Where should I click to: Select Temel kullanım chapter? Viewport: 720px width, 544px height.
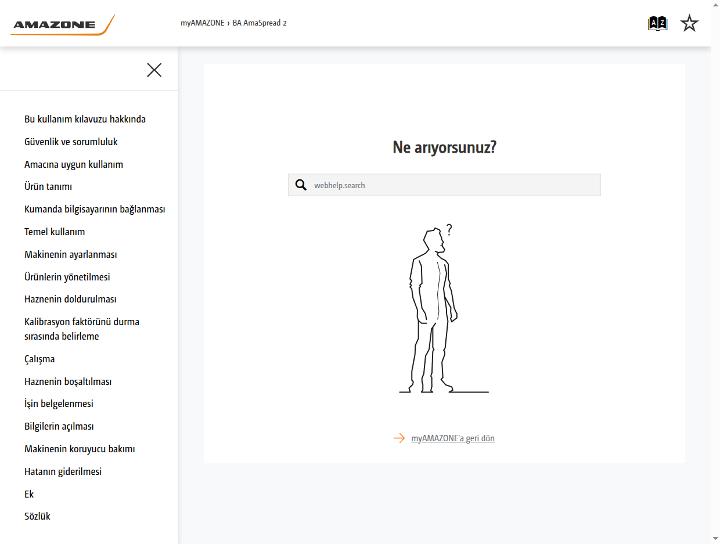click(x=54, y=232)
